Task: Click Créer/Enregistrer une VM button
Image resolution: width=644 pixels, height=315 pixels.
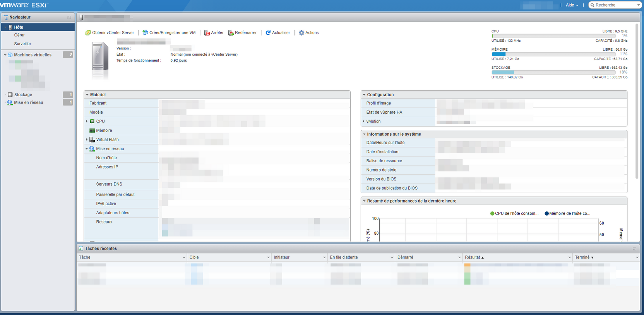Action: (x=169, y=33)
